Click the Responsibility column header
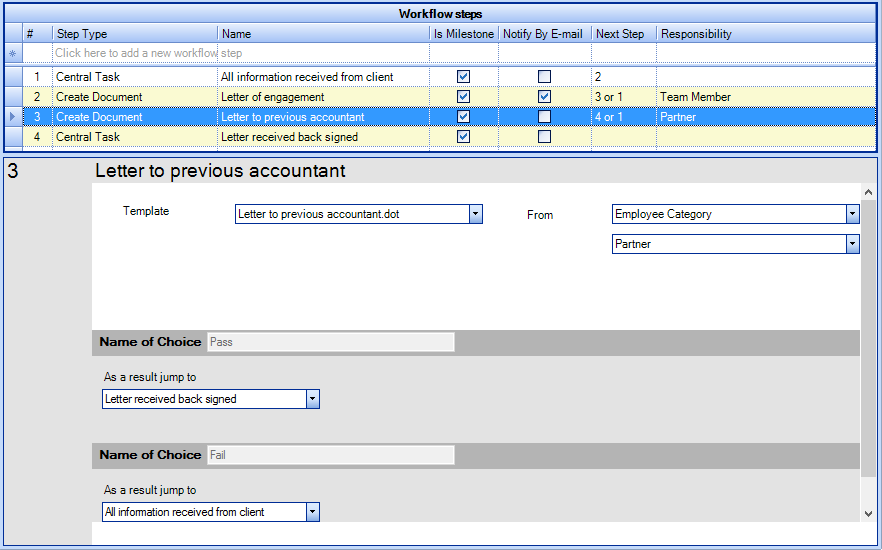The height and width of the screenshot is (550, 882). (766, 34)
